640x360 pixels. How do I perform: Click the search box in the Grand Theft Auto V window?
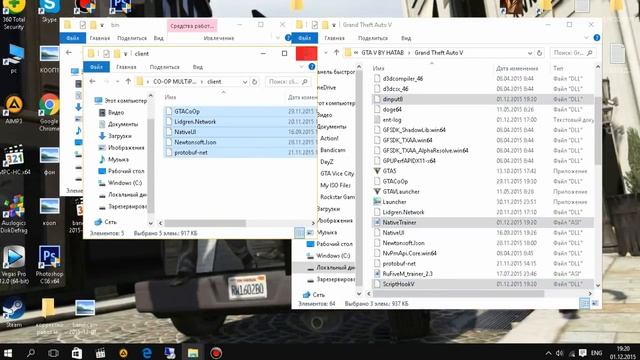pos(573,53)
